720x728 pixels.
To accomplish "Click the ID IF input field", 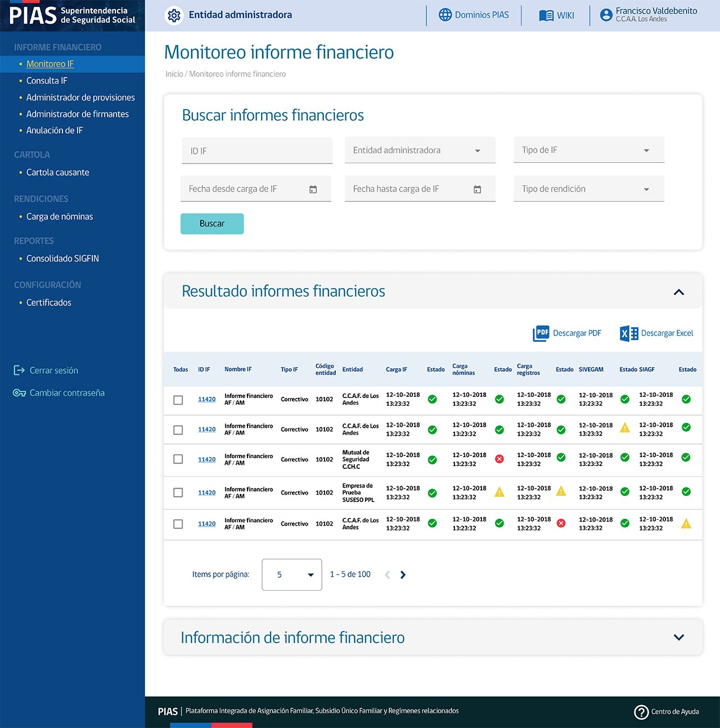I will 257,151.
